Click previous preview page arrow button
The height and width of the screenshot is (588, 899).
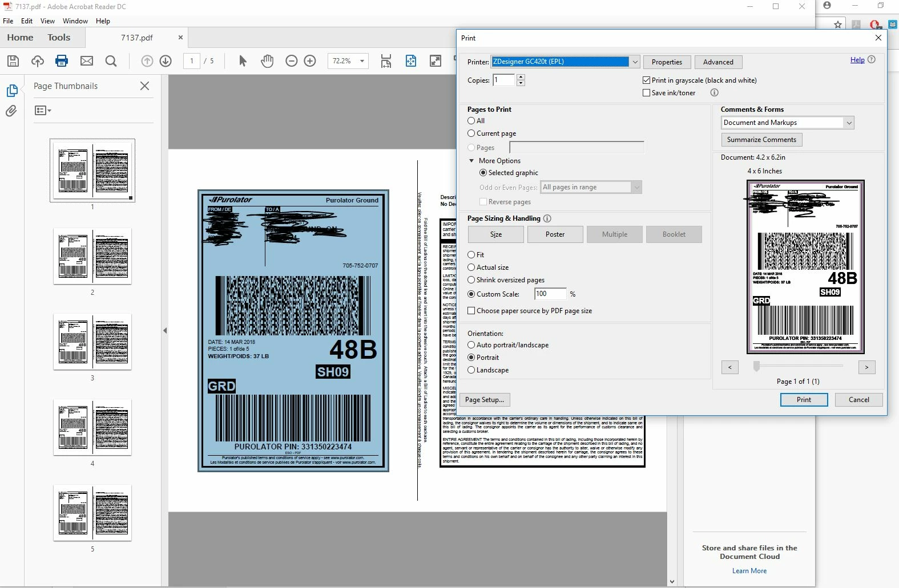click(729, 367)
